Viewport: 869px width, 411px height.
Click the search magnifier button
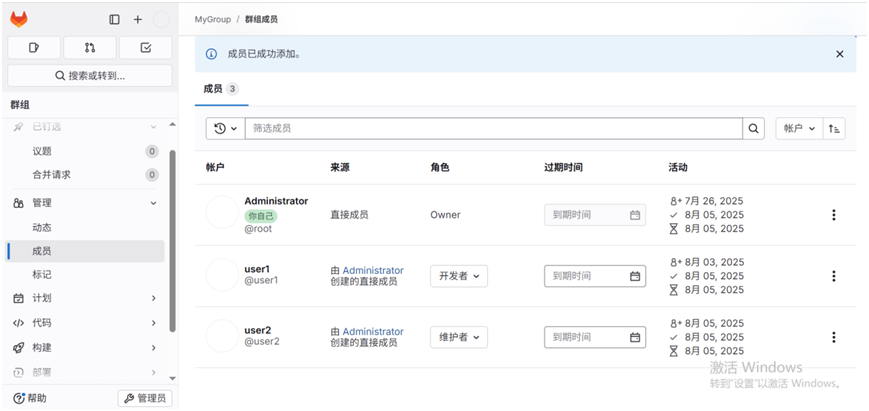click(x=753, y=129)
